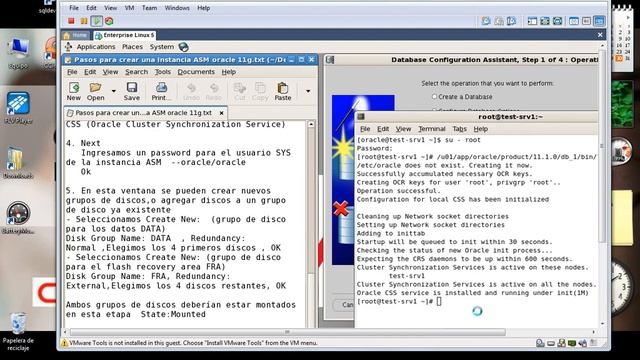This screenshot has width=640, height=360.
Task: Click the VMware Suspend (pause) button
Action: [84, 21]
